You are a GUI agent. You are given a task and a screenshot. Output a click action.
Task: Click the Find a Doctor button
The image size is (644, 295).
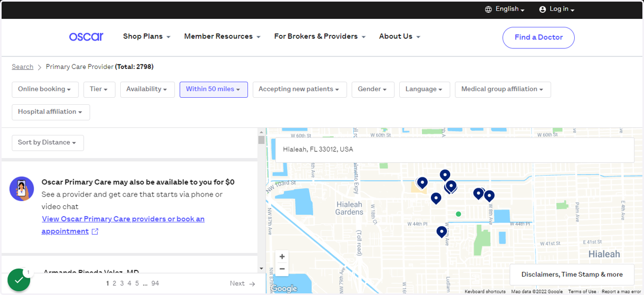click(538, 38)
